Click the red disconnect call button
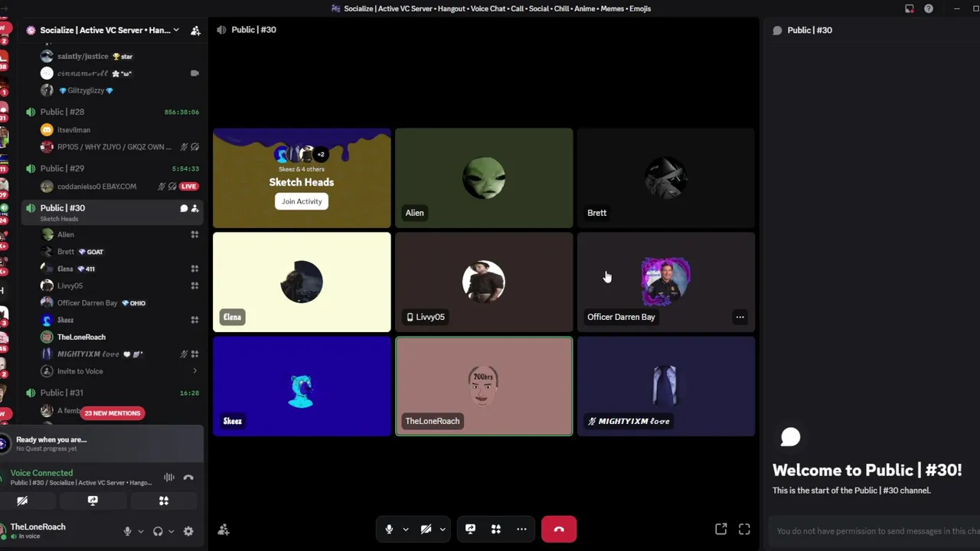980x551 pixels. point(559,529)
